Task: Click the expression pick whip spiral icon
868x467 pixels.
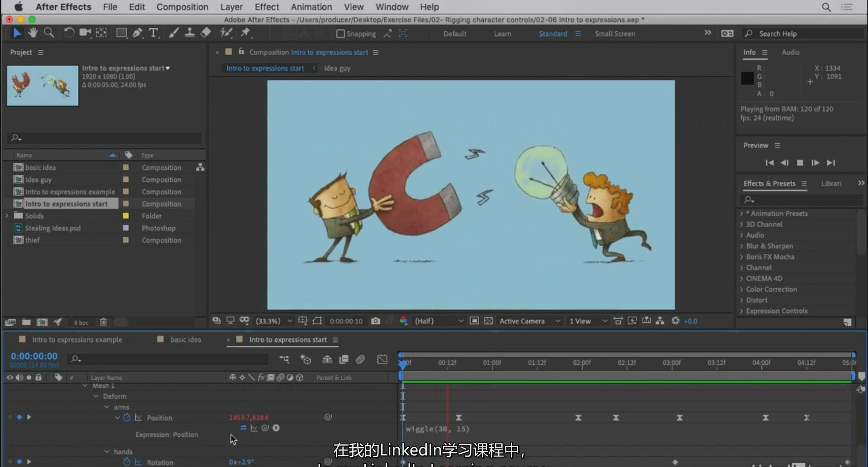Action: 265,428
